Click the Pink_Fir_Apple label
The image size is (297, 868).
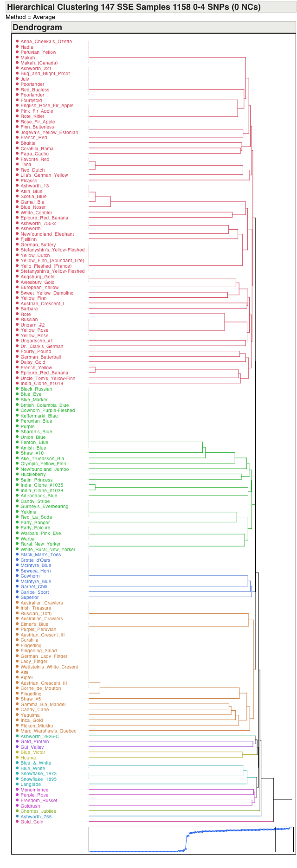[x=37, y=111]
